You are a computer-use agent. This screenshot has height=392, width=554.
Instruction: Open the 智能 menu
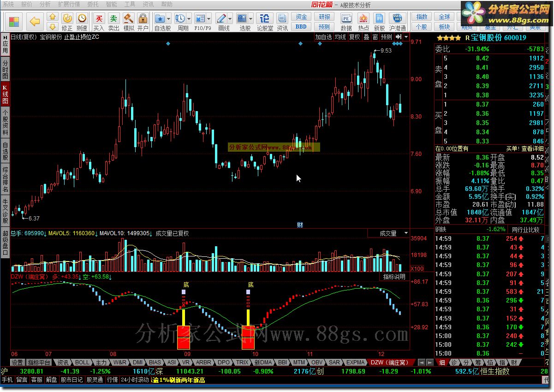point(111,4)
